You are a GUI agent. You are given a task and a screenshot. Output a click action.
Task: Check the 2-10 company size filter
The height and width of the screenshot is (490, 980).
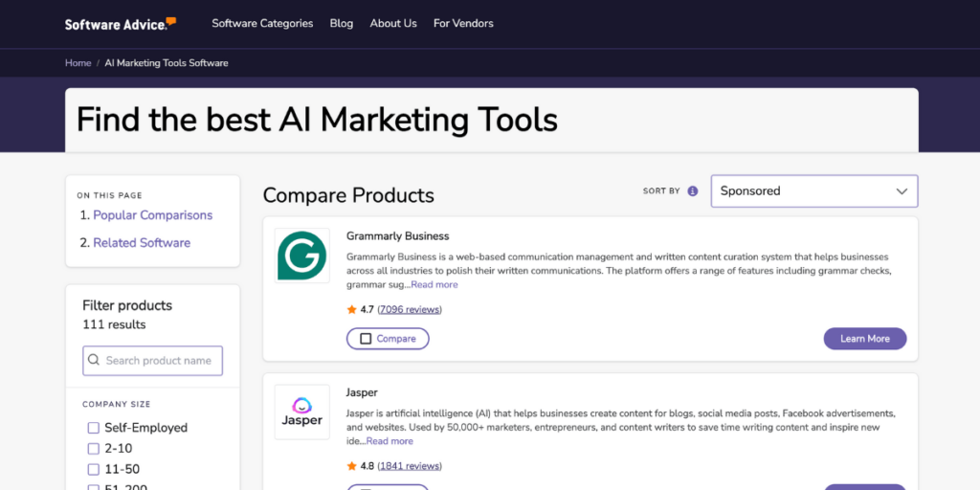coord(94,449)
